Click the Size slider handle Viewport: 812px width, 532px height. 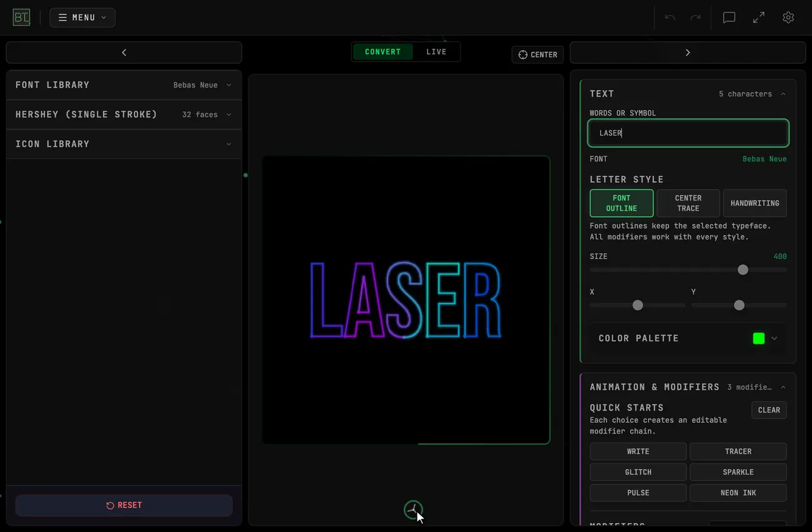[743, 270]
